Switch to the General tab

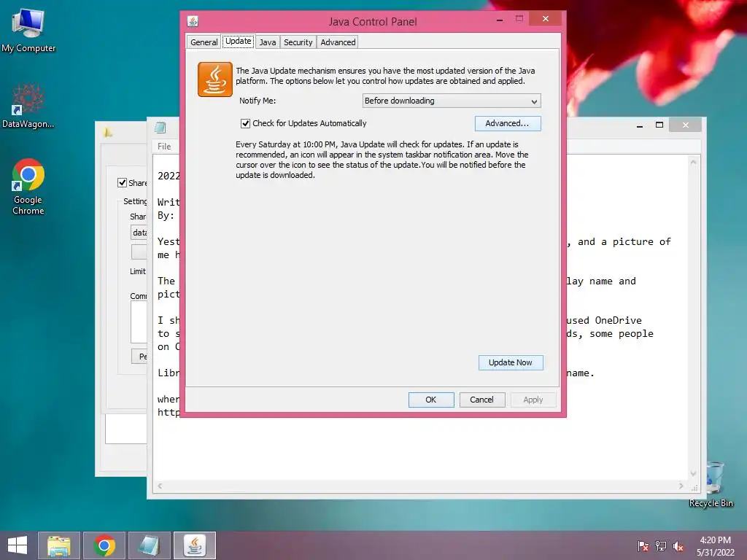204,42
